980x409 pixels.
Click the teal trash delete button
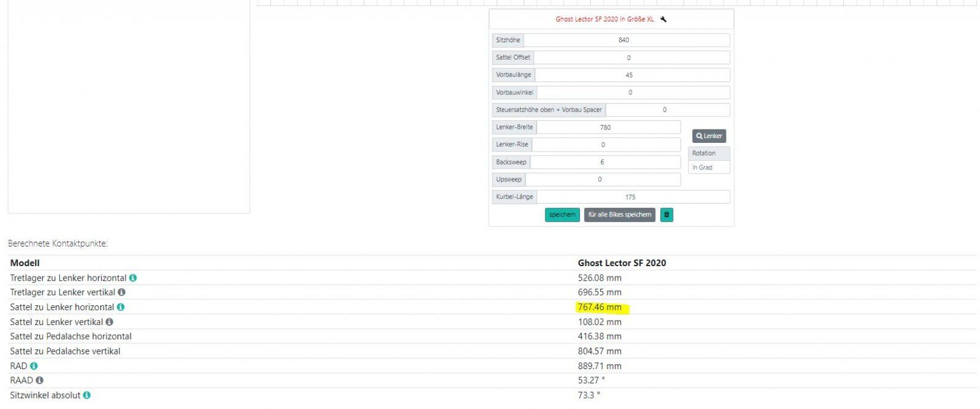point(666,215)
